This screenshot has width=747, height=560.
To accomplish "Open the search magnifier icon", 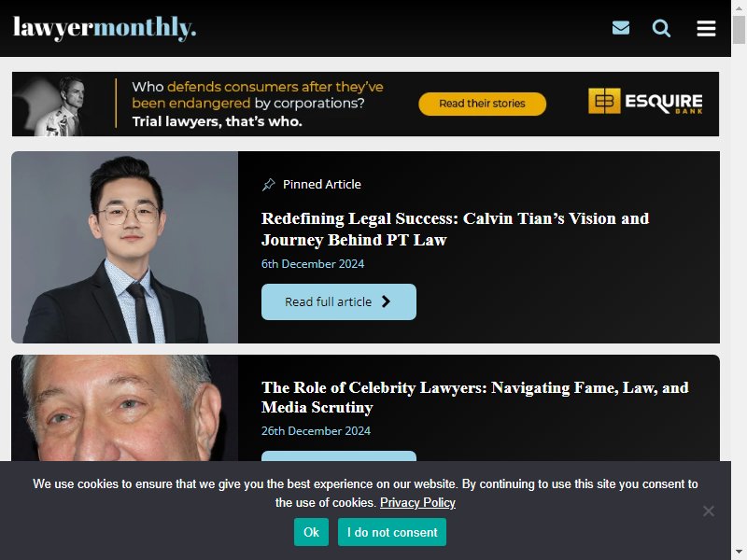I will [661, 28].
